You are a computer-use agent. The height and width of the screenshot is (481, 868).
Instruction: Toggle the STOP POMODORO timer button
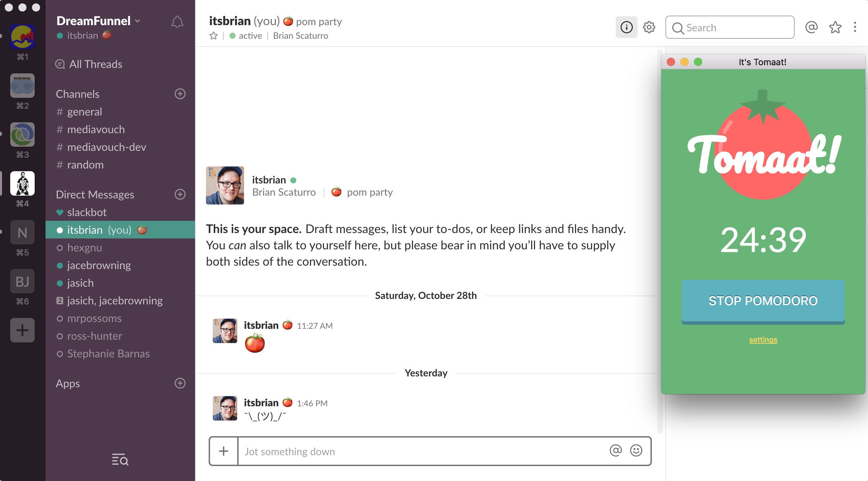(763, 301)
